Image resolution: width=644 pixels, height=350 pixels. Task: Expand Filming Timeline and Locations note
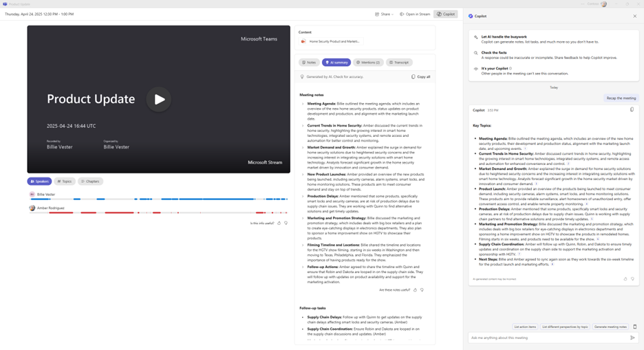pos(303,245)
